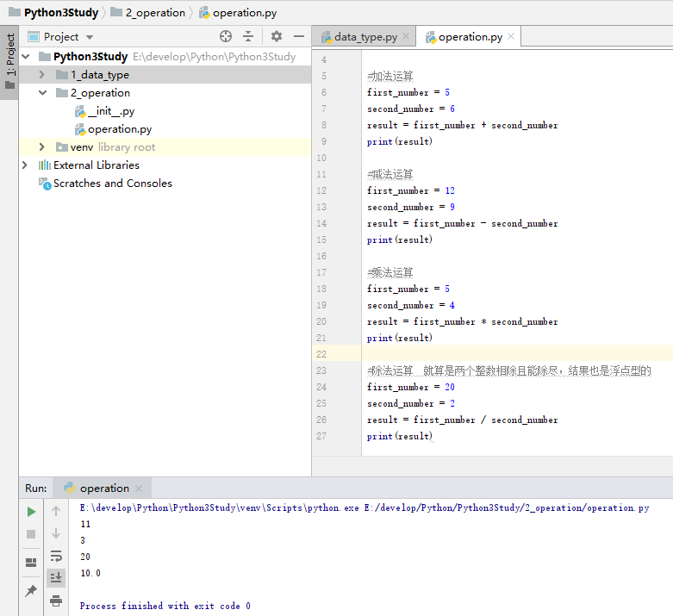The height and width of the screenshot is (616, 673).
Task: Rerun operation with the green play icon
Action: [31, 511]
